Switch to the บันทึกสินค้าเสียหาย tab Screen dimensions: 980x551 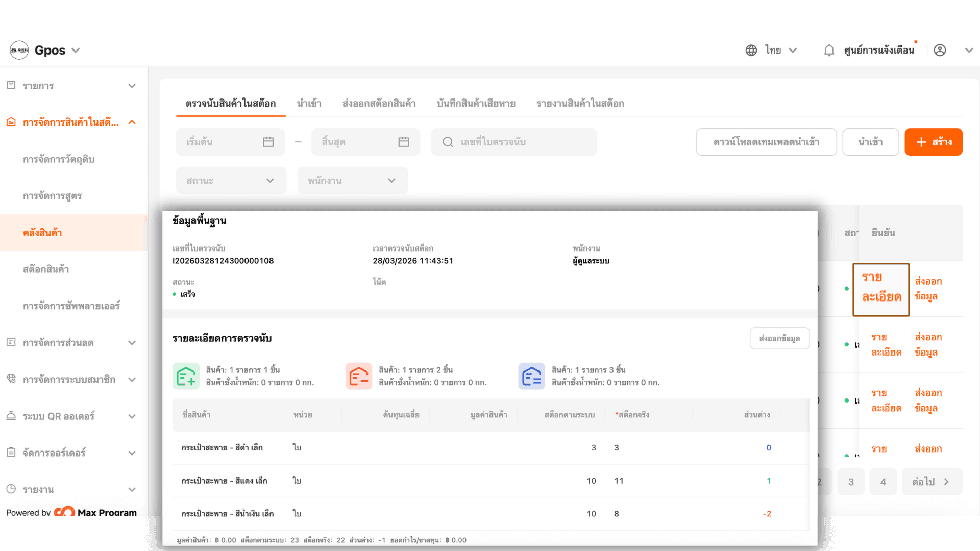[x=476, y=104]
